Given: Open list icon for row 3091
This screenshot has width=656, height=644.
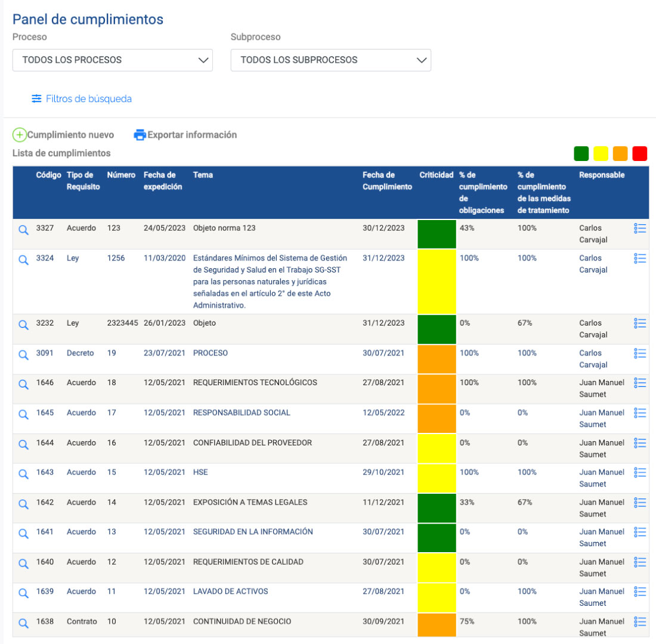Looking at the screenshot, I should 640,354.
